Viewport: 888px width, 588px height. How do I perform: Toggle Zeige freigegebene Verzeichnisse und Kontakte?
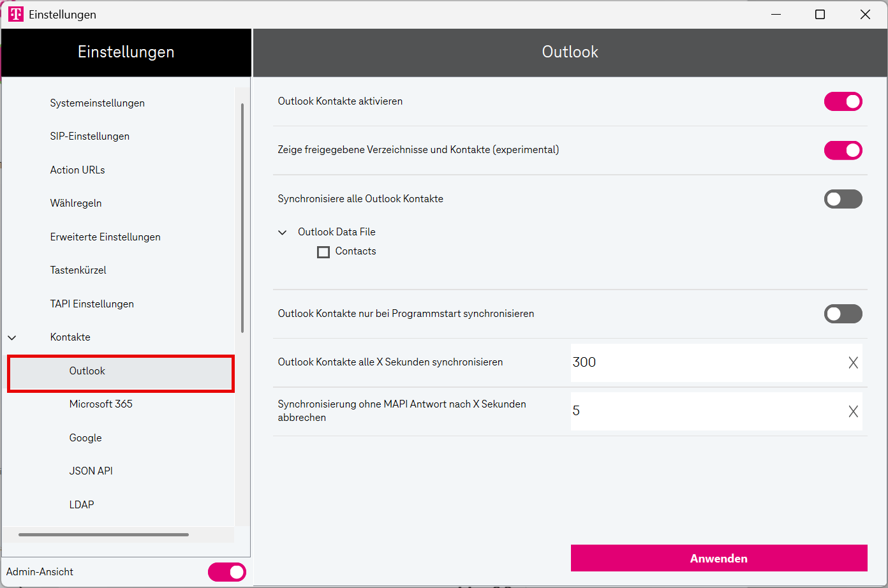click(843, 151)
